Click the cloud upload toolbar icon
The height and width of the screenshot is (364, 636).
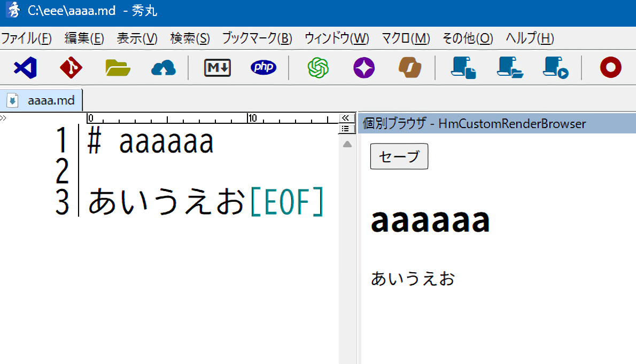click(x=164, y=68)
